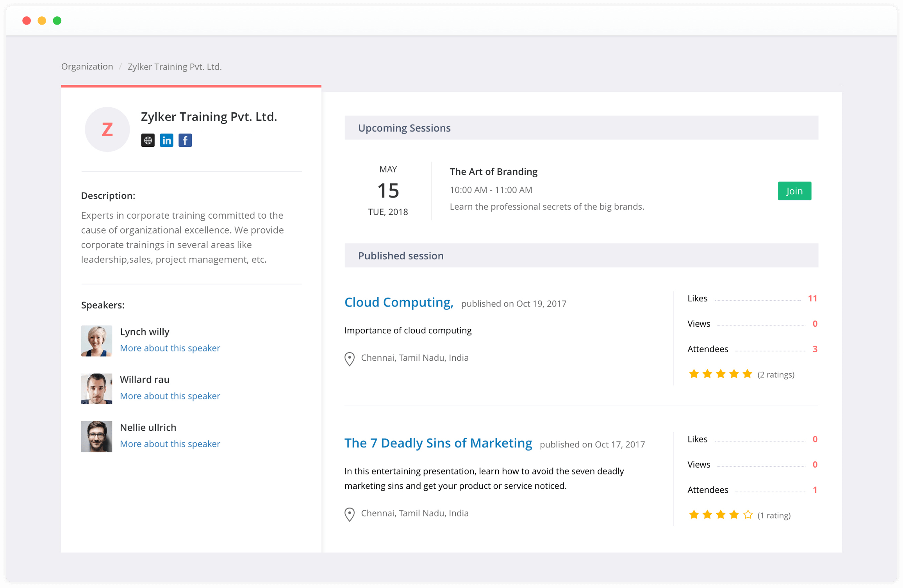Click the first star of Marketing session rating
Viewport: 903px width, 588px height.
tap(694, 515)
